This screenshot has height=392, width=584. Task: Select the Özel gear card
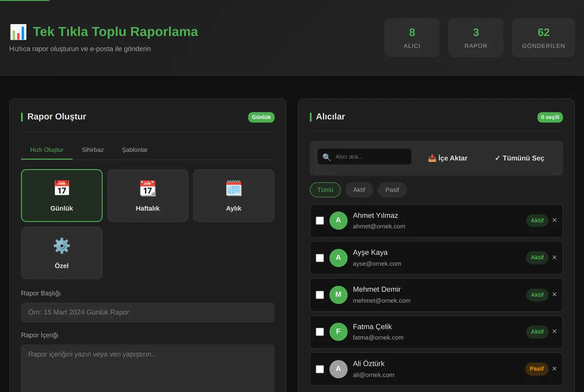coord(62,253)
